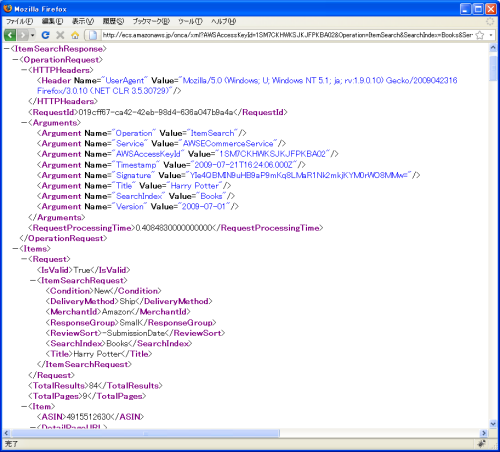
Task: Close the Firefox window
Action: [x=491, y=9]
